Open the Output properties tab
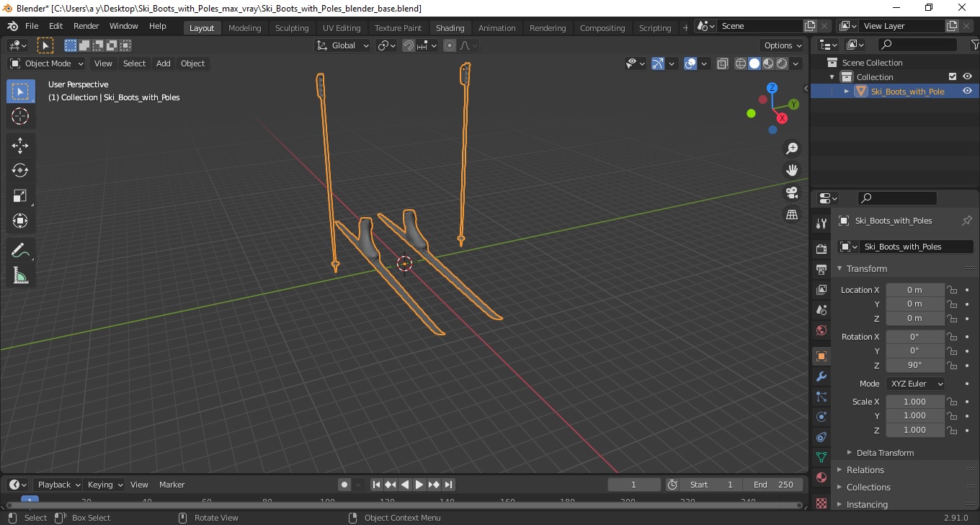 pyautogui.click(x=821, y=269)
